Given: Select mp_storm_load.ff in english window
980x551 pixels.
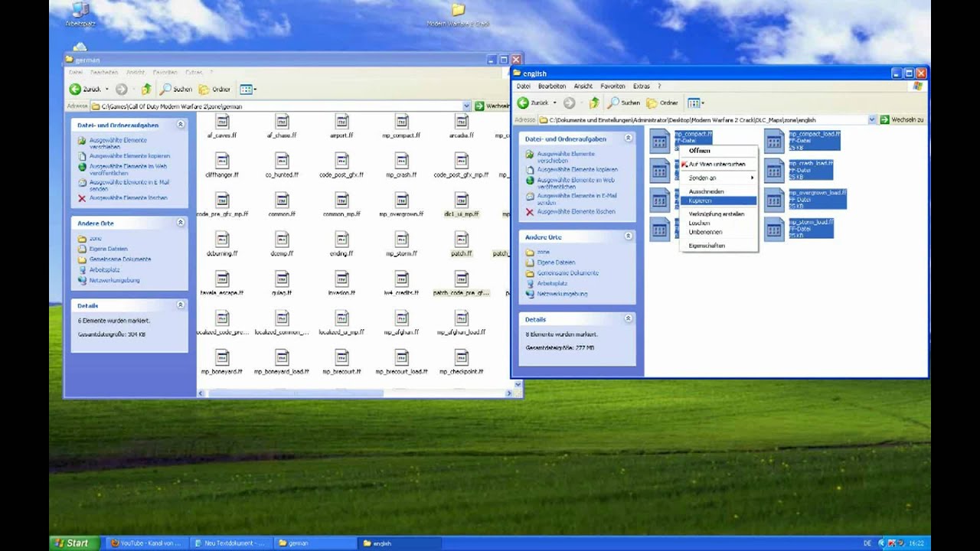Looking at the screenshot, I should pos(799,228).
